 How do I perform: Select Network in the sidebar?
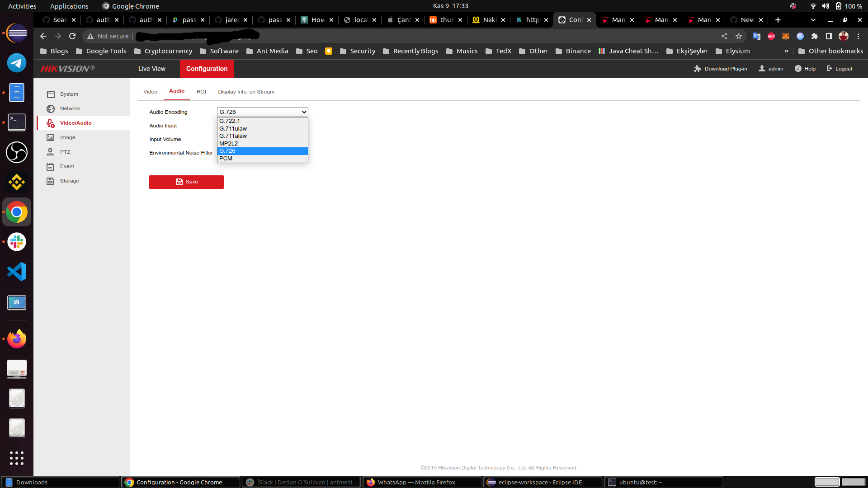(x=69, y=108)
